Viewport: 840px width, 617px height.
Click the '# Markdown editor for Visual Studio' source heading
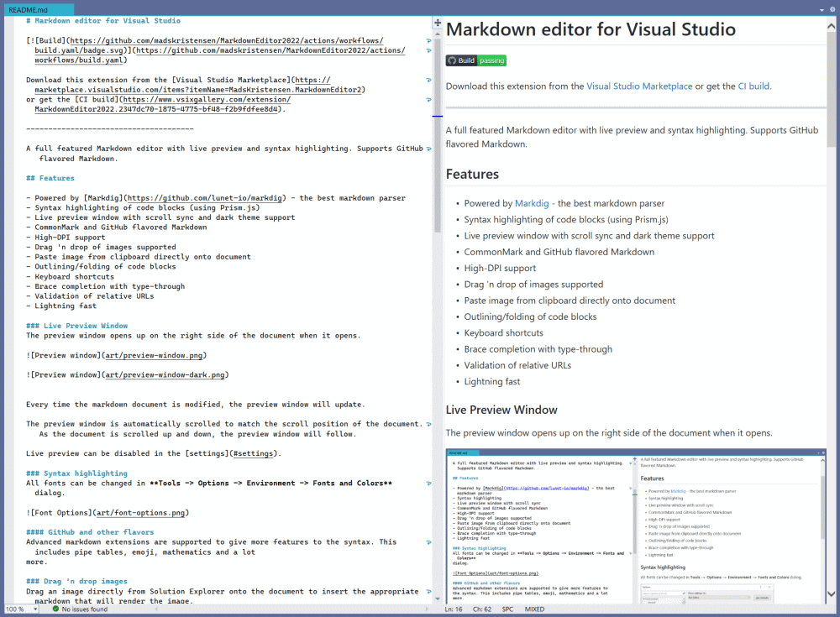103,21
